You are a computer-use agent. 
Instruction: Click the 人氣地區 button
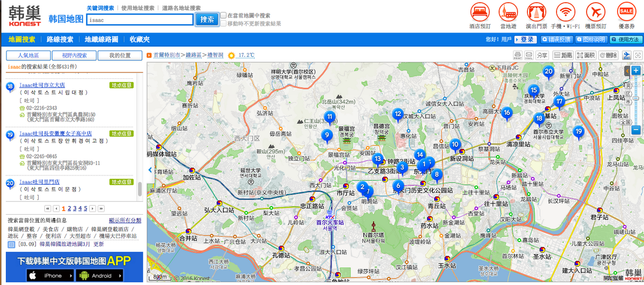[x=28, y=55]
